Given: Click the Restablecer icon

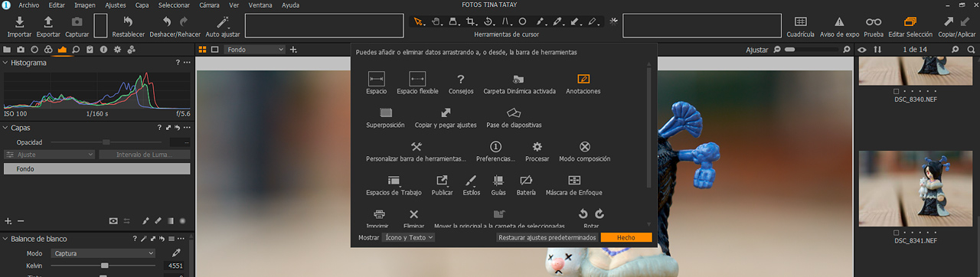Looking at the screenshot, I should (x=128, y=22).
